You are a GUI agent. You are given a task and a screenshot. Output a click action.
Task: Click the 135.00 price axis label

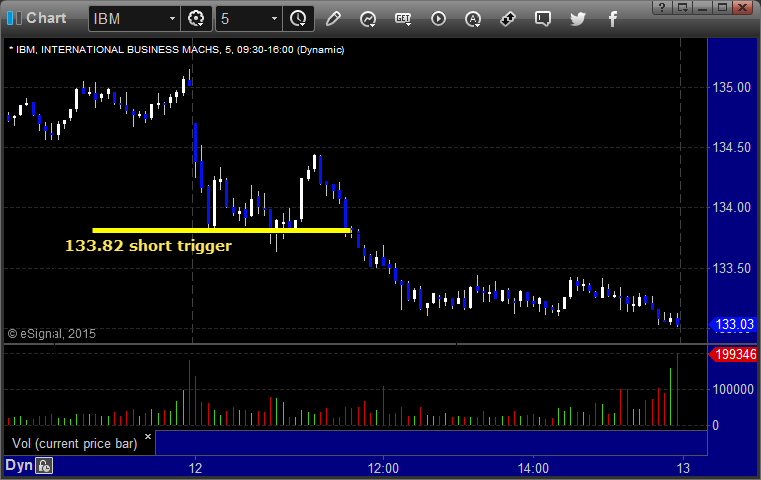(x=731, y=87)
